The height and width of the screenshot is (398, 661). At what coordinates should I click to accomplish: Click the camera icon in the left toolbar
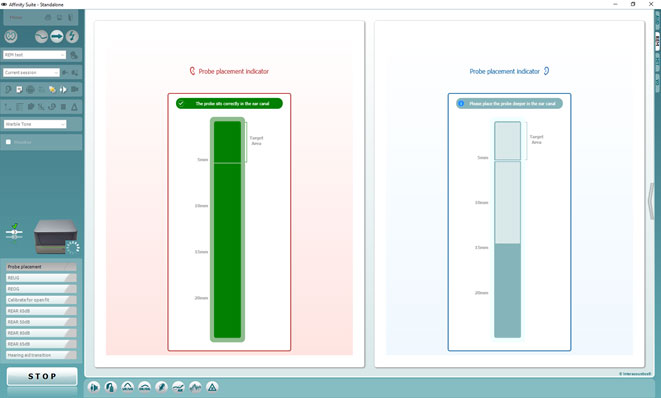click(x=75, y=89)
